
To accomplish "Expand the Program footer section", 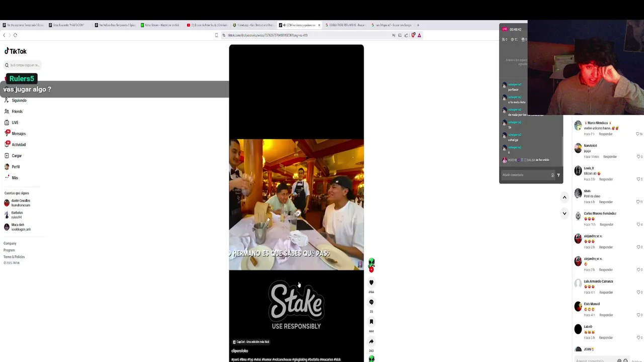I will (9, 250).
